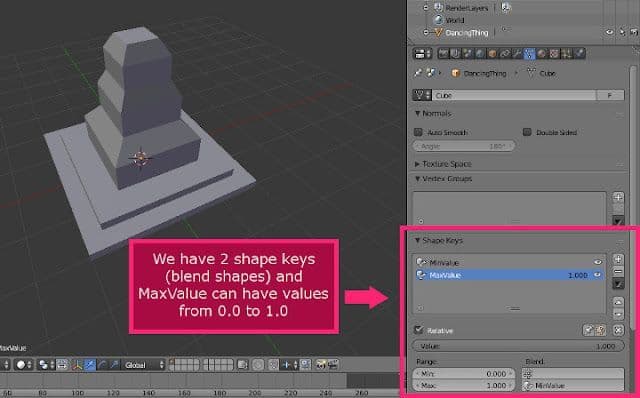The width and height of the screenshot is (640, 398).
Task: Toggle shape key edit mode button
Action: [x=600, y=330]
